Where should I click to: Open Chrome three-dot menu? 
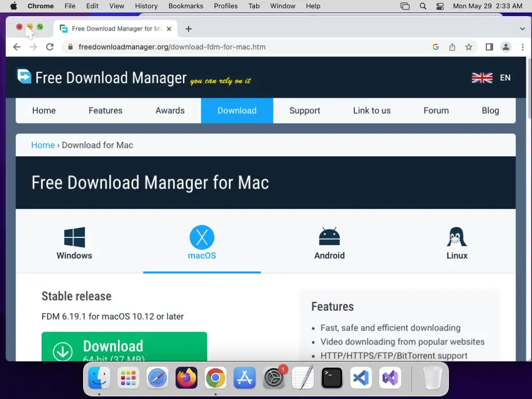coord(523,47)
